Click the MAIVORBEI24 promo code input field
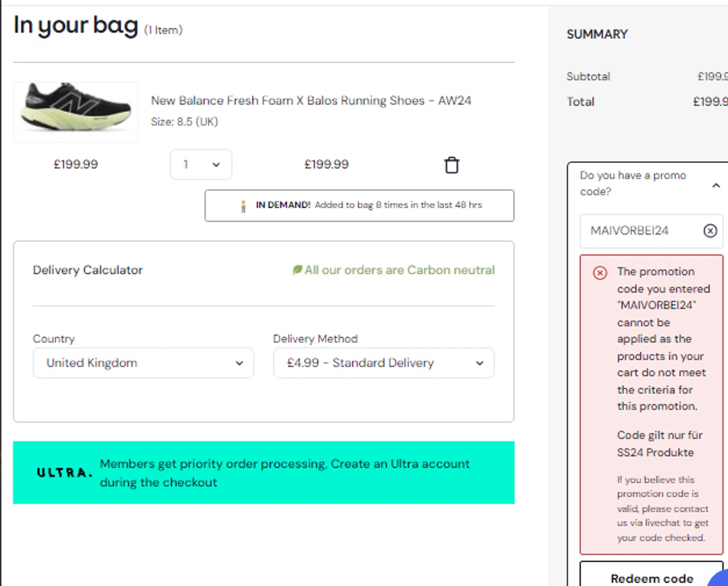Image resolution: width=728 pixels, height=586 pixels. click(651, 231)
